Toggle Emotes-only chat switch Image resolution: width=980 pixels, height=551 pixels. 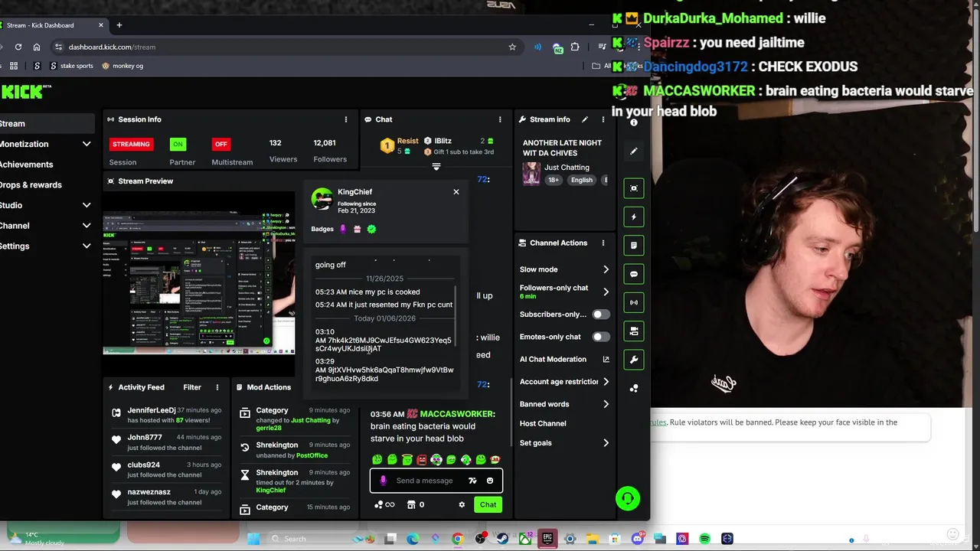point(601,337)
